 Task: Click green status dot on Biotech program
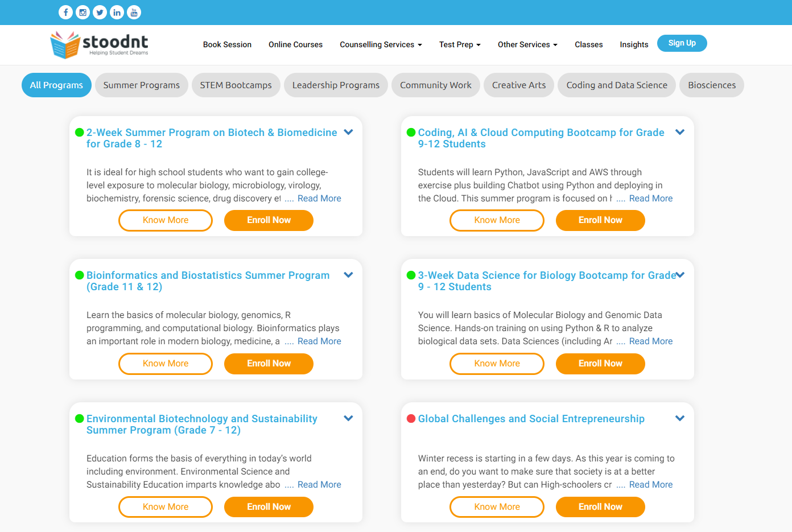click(80, 133)
